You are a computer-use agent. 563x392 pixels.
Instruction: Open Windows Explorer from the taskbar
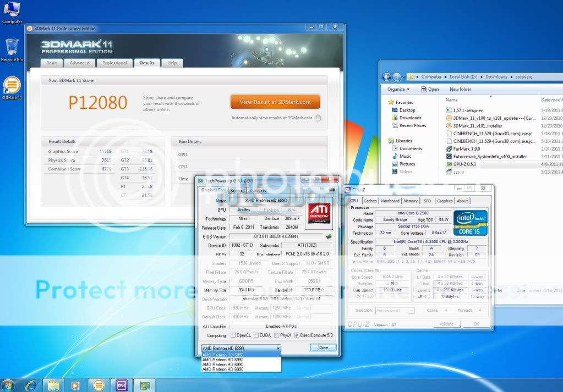pos(53,385)
